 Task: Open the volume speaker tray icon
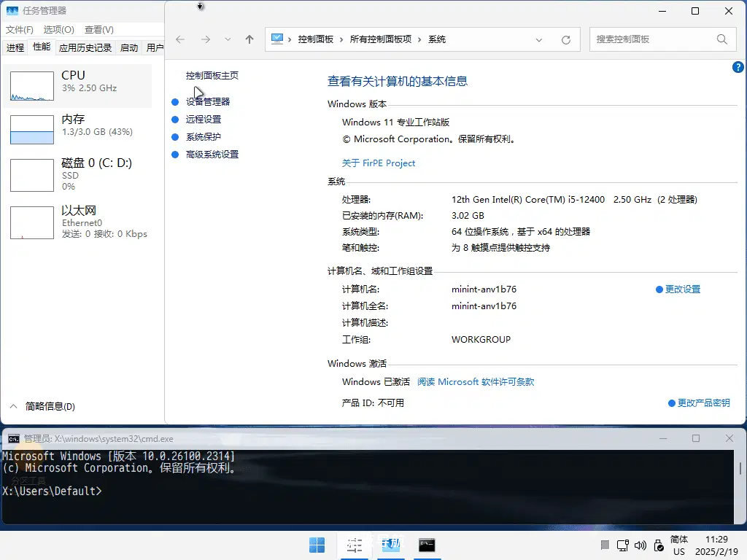pyautogui.click(x=640, y=545)
